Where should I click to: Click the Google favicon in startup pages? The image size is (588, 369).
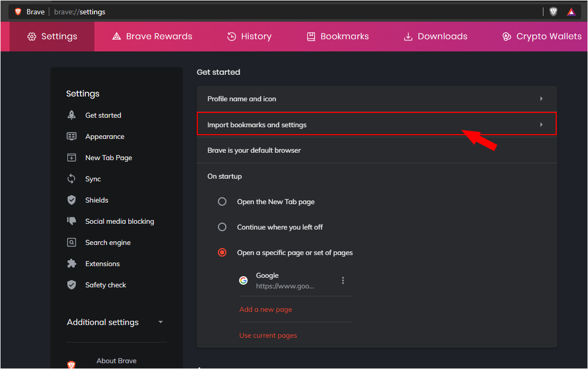(x=243, y=280)
